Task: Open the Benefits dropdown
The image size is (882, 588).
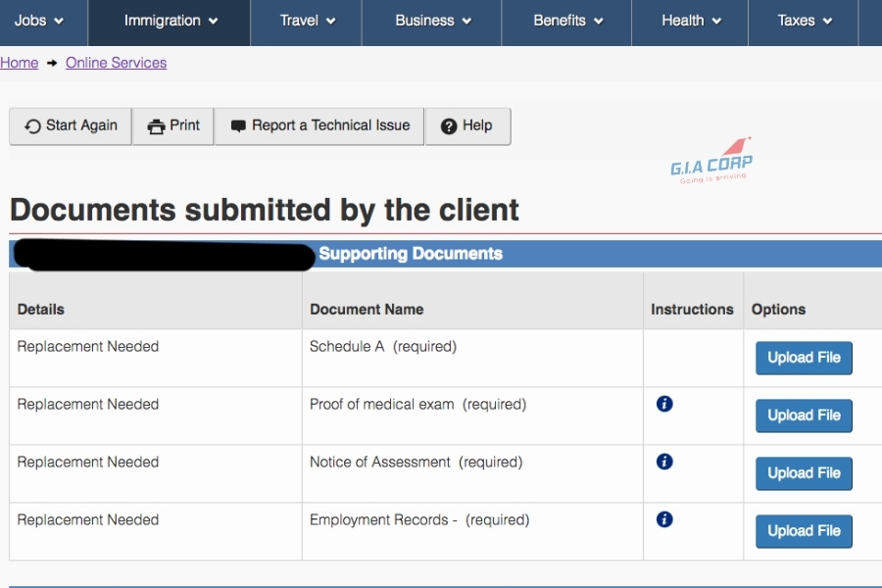Action: (x=567, y=21)
